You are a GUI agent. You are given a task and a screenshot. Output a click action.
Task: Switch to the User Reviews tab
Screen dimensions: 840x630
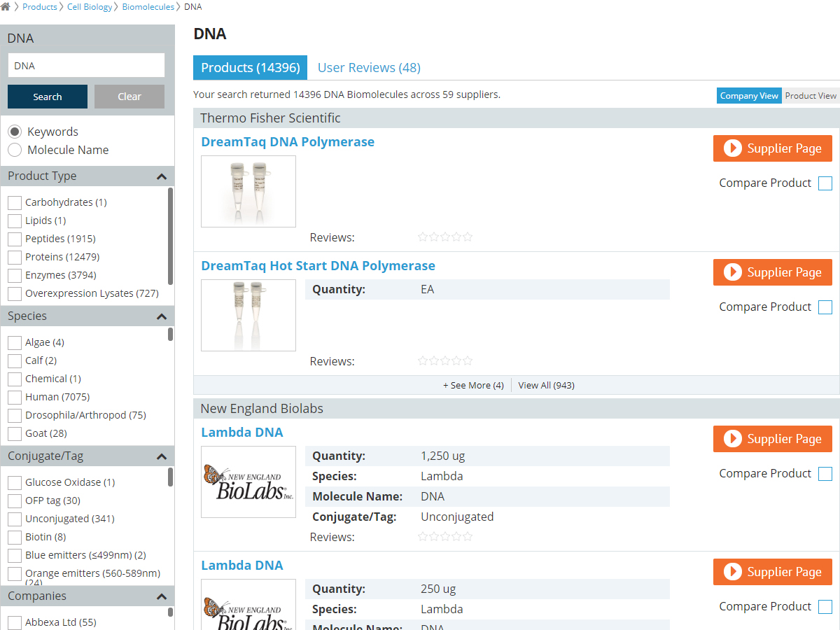tap(369, 68)
